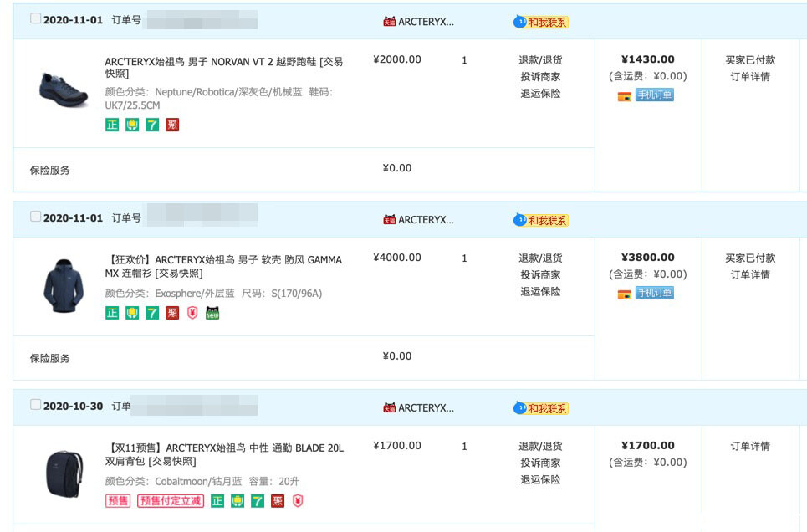Image resolution: width=807 pixels, height=532 pixels.
Task: Click 退款/退货 for the NORVAN VT 2 shoes
Action: click(x=540, y=60)
